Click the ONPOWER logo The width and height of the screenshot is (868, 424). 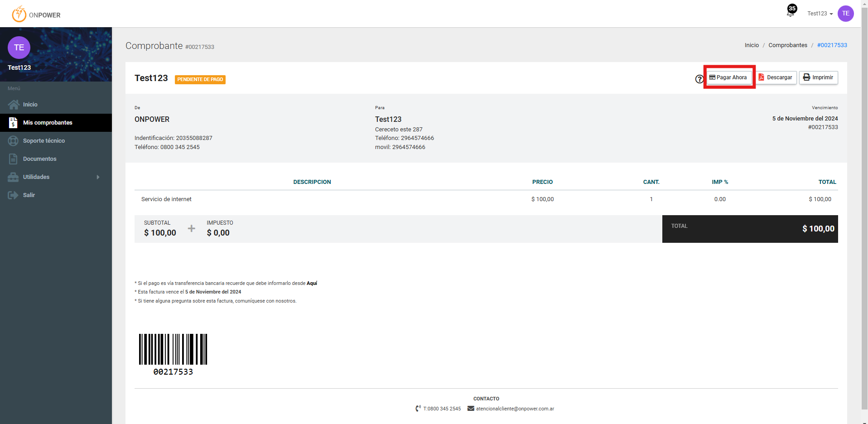pos(36,14)
